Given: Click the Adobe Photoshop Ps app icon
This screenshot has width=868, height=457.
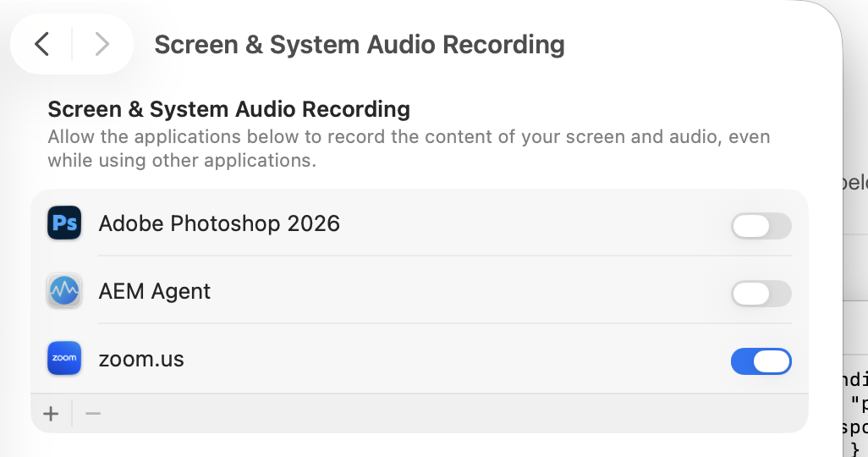Looking at the screenshot, I should tap(64, 223).
